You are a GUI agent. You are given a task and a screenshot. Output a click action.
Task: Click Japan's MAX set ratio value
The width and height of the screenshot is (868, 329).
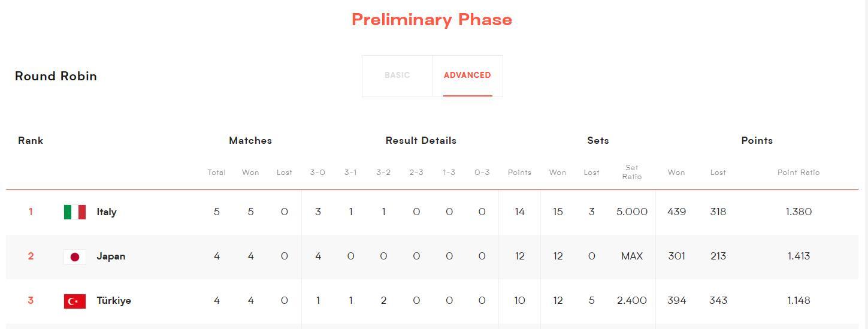(x=631, y=256)
